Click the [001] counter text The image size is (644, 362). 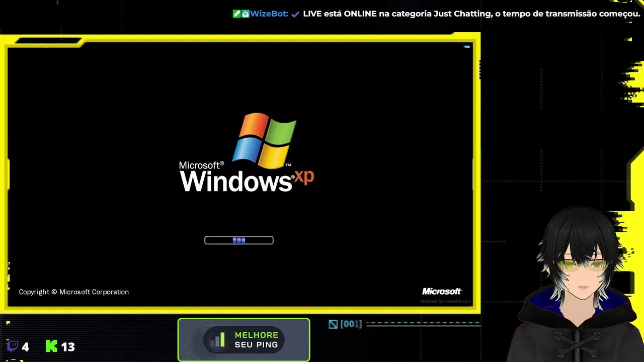(351, 324)
